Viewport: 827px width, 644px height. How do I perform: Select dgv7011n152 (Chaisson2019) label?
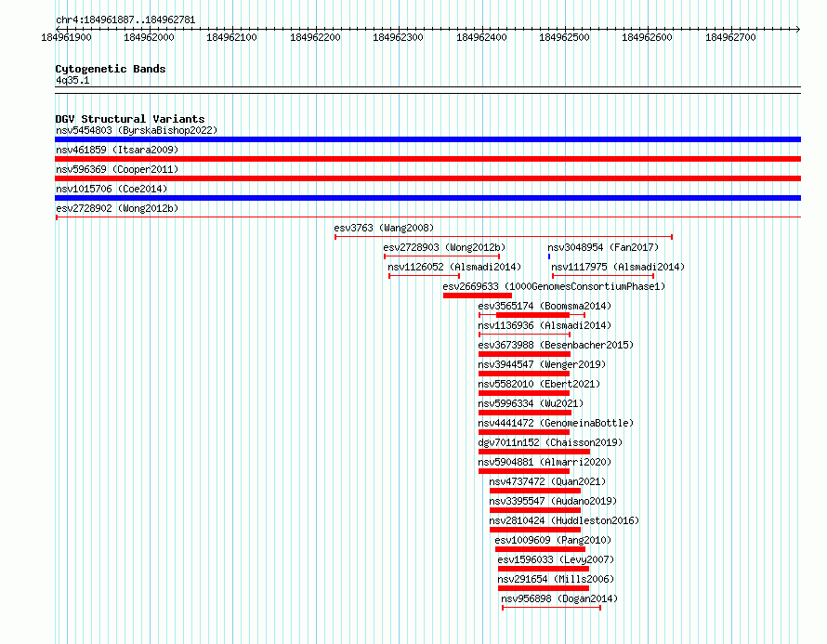tap(550, 442)
